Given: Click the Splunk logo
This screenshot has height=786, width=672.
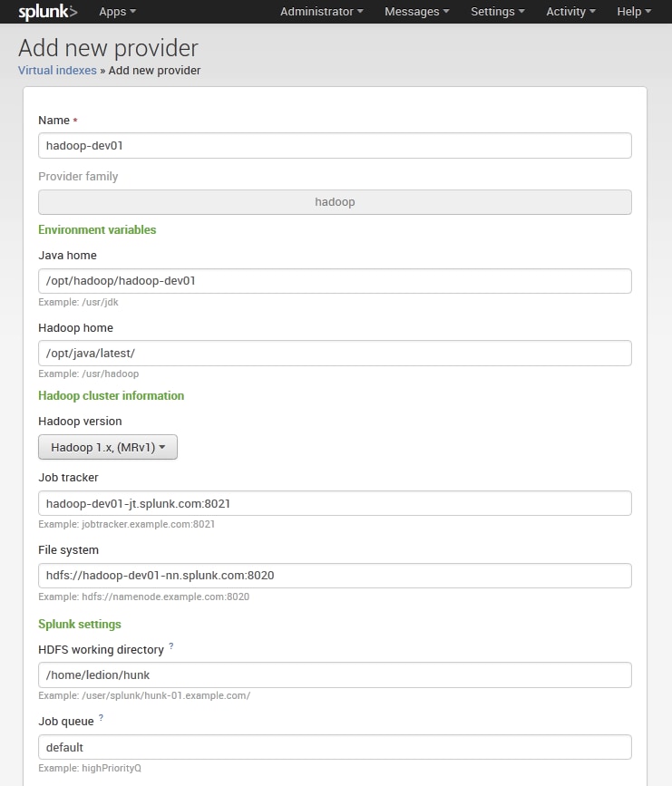Looking at the screenshot, I should 48,12.
